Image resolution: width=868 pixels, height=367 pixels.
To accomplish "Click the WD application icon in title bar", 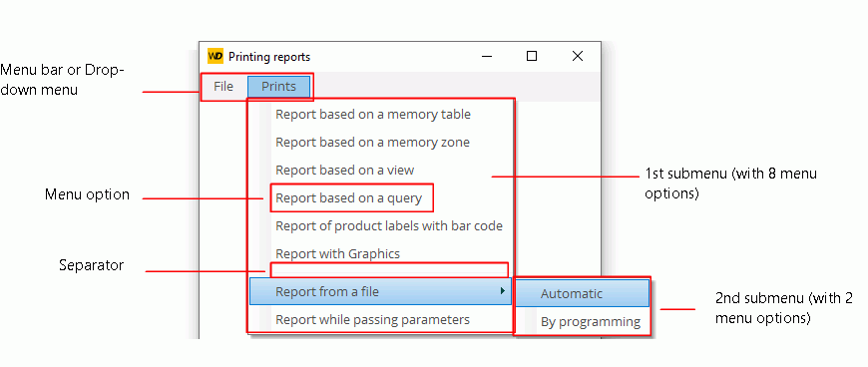I will 216,57.
